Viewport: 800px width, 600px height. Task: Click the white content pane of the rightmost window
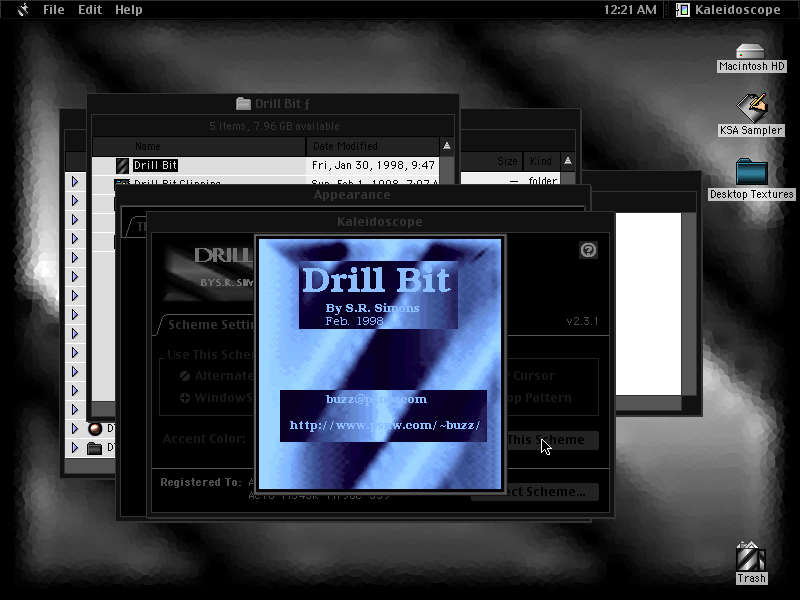(x=648, y=304)
